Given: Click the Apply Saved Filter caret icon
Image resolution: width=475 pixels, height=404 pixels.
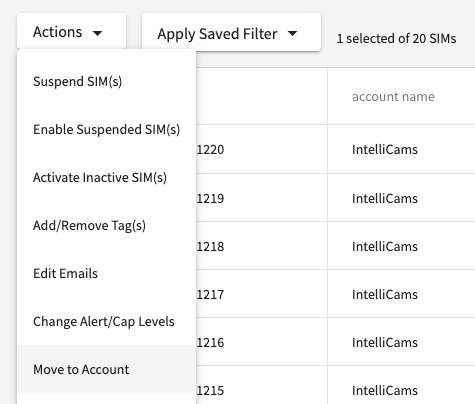Looking at the screenshot, I should pos(292,33).
